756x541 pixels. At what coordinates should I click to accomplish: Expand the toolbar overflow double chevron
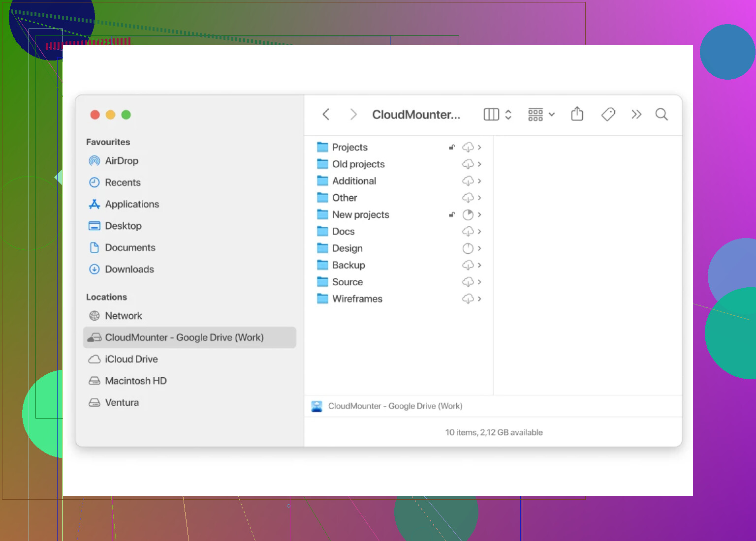coord(636,115)
